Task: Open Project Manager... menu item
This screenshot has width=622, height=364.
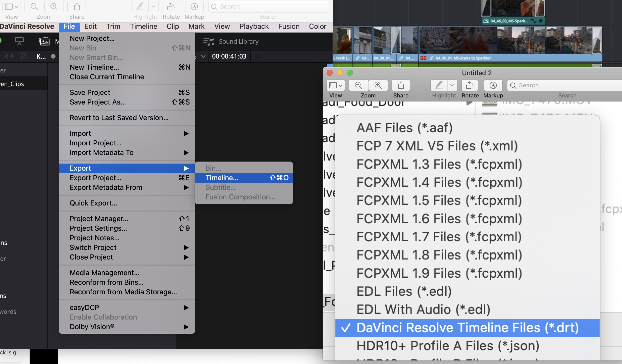Action: pyautogui.click(x=127, y=219)
